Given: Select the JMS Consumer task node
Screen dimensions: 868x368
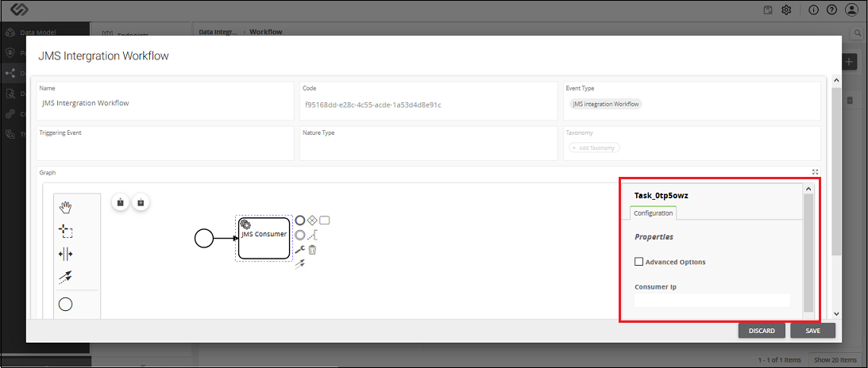Looking at the screenshot, I should (x=264, y=238).
